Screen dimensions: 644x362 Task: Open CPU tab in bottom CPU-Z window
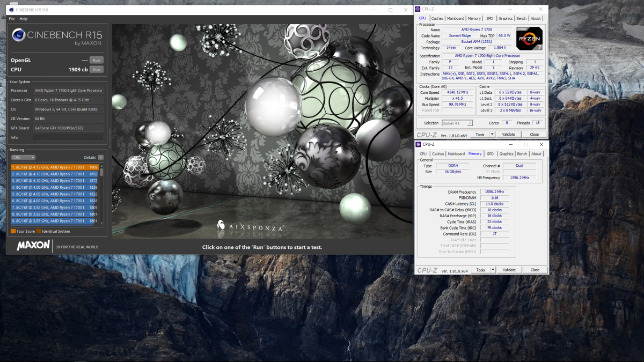(423, 154)
